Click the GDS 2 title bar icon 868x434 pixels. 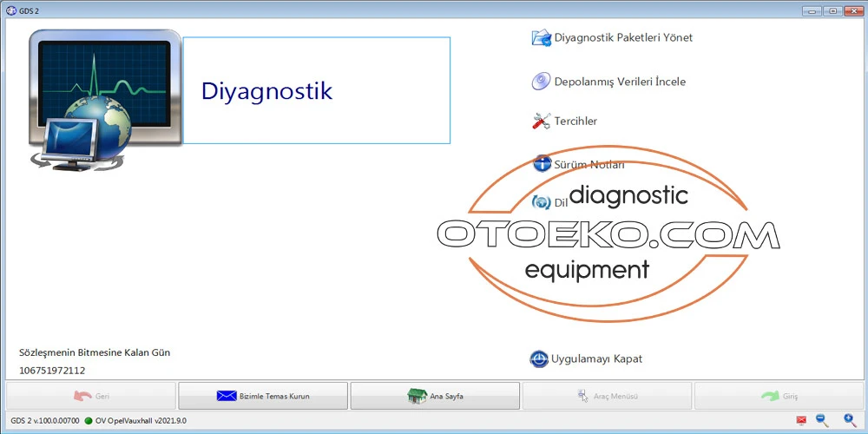click(x=11, y=10)
